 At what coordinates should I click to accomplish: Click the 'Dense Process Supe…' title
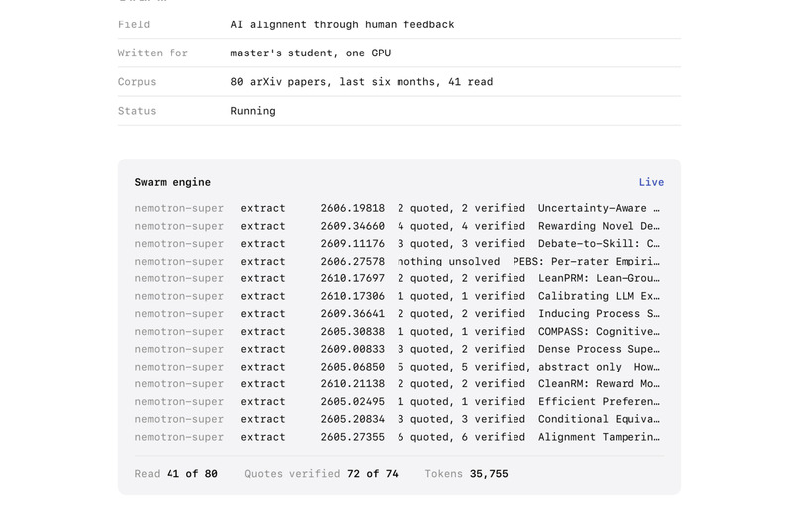pos(599,349)
